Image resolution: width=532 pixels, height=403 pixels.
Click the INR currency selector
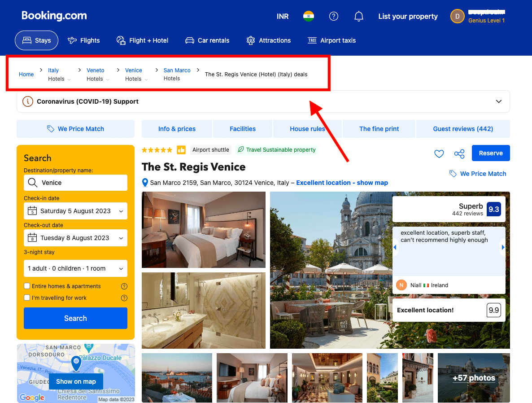click(283, 16)
